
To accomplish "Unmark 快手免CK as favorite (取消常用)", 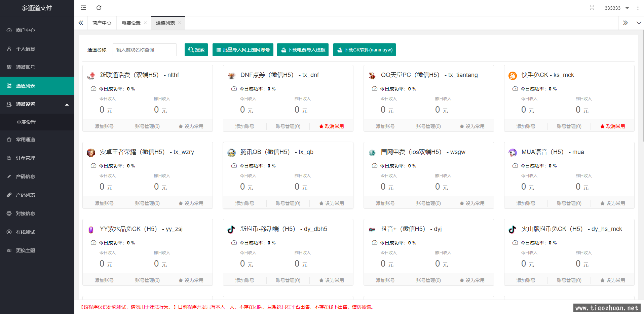I will pos(612,126).
